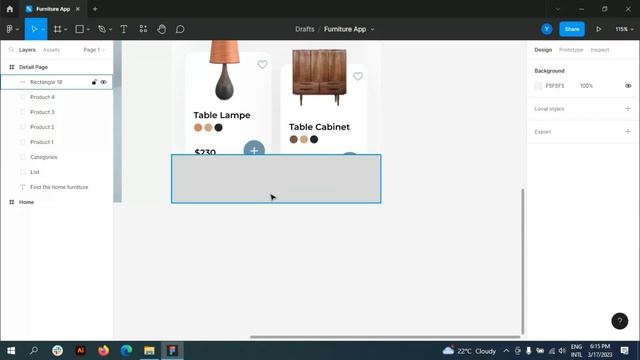The image size is (640, 360).
Task: Click the canvas vertical scrollbar
Action: (x=522, y=261)
